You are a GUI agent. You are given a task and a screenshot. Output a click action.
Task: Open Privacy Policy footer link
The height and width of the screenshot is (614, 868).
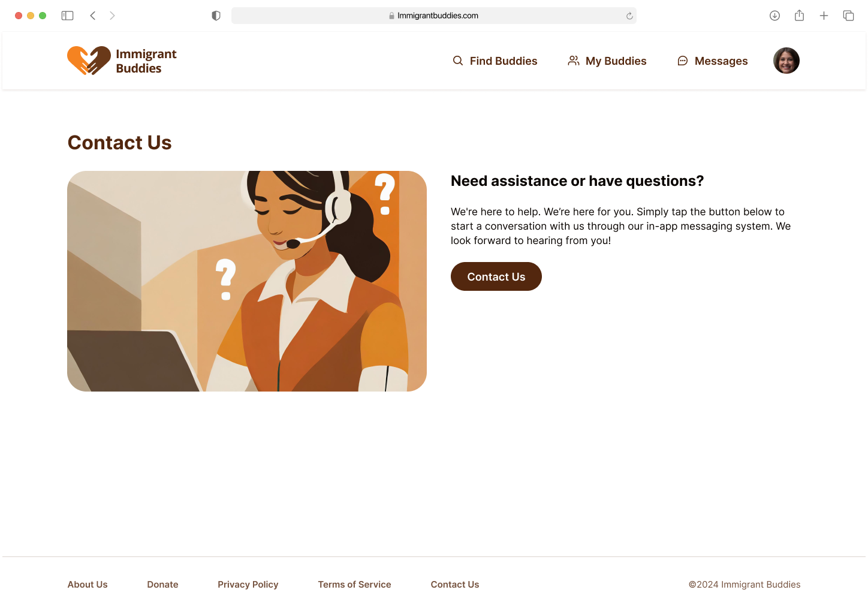point(248,585)
